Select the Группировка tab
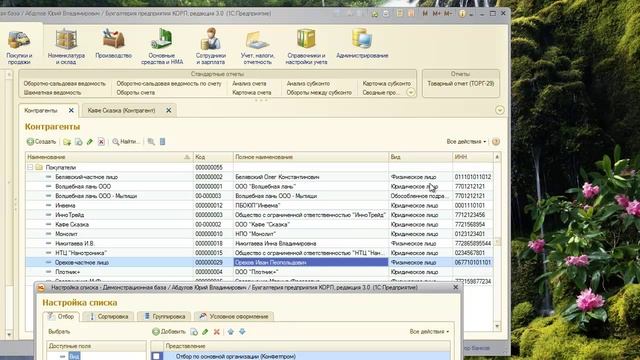640x360 pixels. click(164, 316)
